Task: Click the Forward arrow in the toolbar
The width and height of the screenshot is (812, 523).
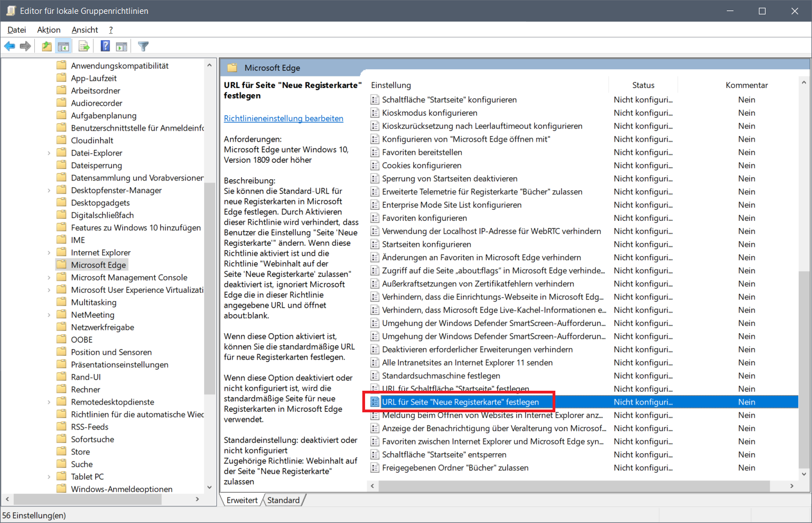Action: point(25,46)
